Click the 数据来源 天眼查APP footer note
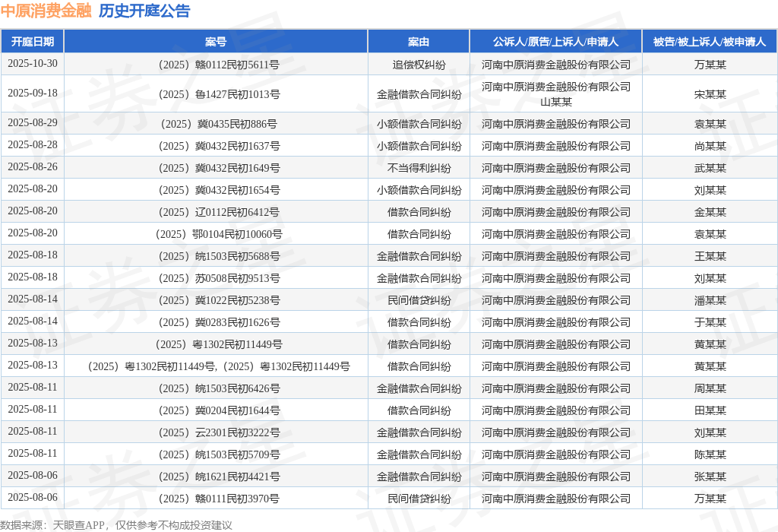This screenshot has height=532, width=778. click(116, 525)
